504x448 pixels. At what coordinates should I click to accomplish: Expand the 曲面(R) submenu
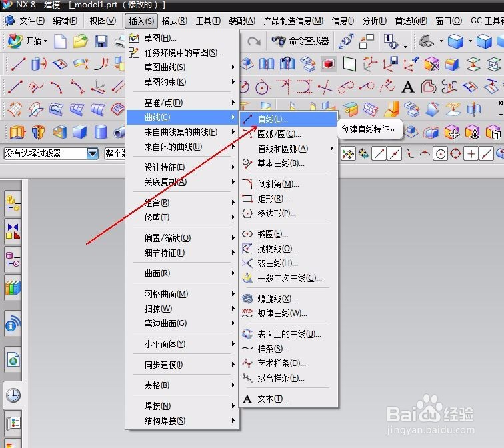click(x=183, y=273)
